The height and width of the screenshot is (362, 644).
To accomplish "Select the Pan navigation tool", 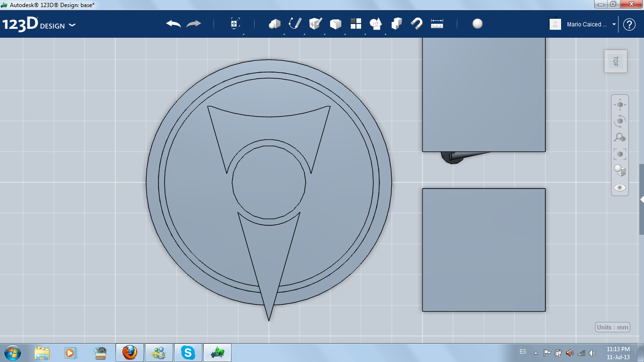I will tap(620, 104).
